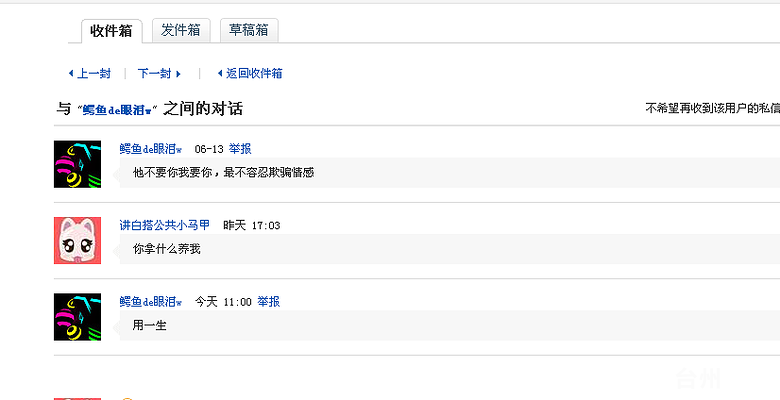Click the pink cat avatar

click(x=77, y=240)
